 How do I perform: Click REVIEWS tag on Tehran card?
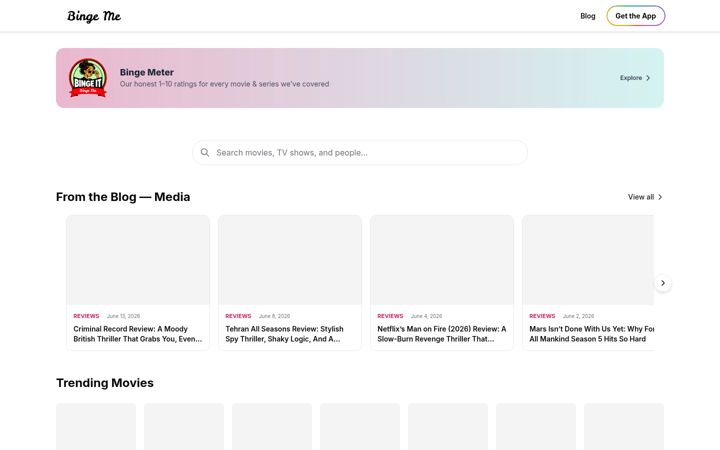[238, 316]
